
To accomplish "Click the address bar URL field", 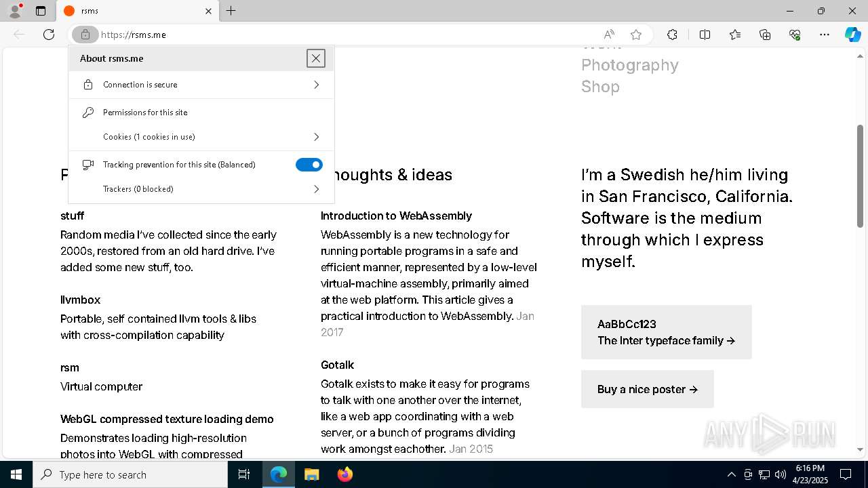I will [346, 35].
